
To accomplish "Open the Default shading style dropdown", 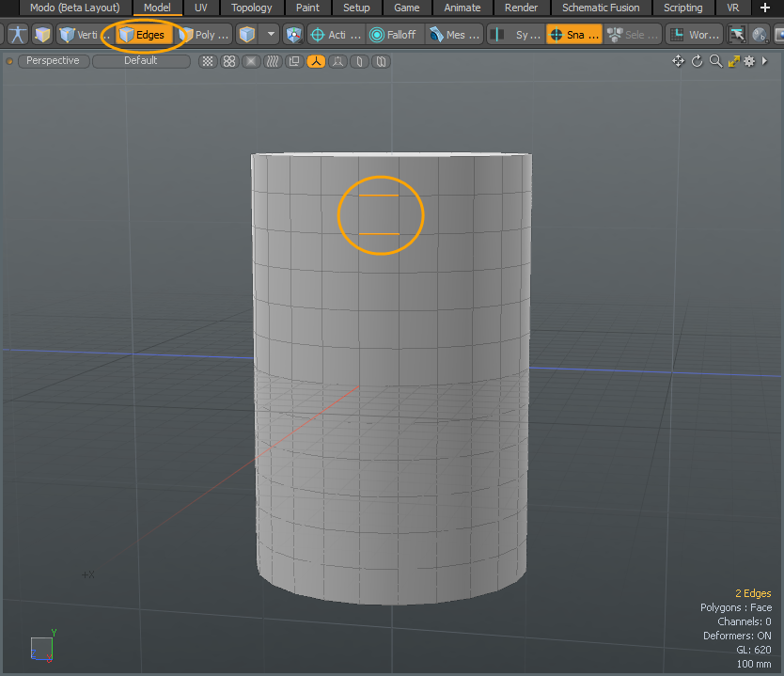I will [141, 61].
